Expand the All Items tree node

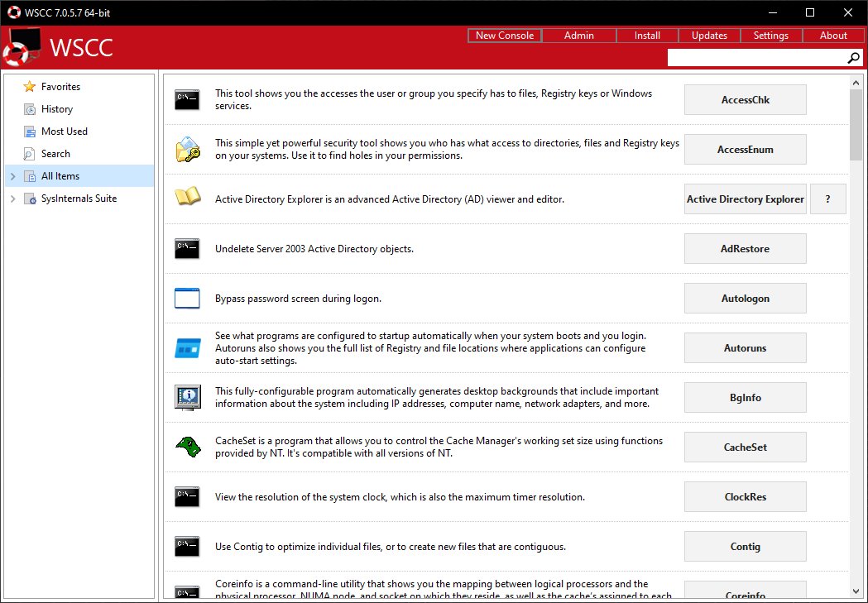(13, 176)
